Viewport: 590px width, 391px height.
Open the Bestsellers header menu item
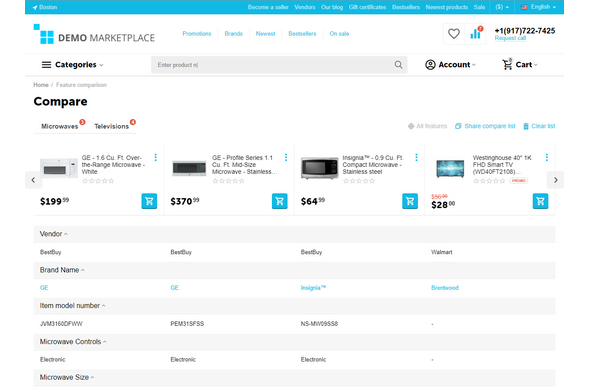pos(302,33)
